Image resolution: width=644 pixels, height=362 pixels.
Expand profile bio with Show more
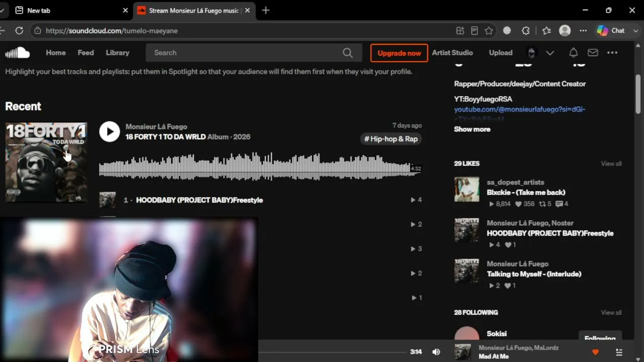[x=472, y=129]
